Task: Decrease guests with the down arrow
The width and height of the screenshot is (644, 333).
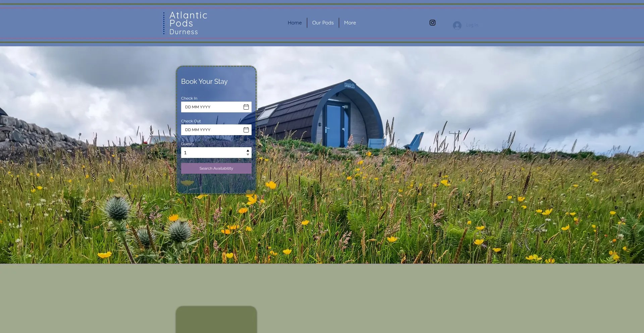Action: coord(248,155)
